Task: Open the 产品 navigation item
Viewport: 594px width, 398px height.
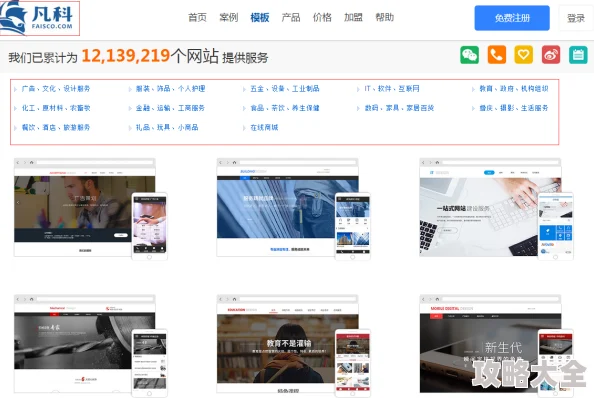Action: [x=291, y=17]
